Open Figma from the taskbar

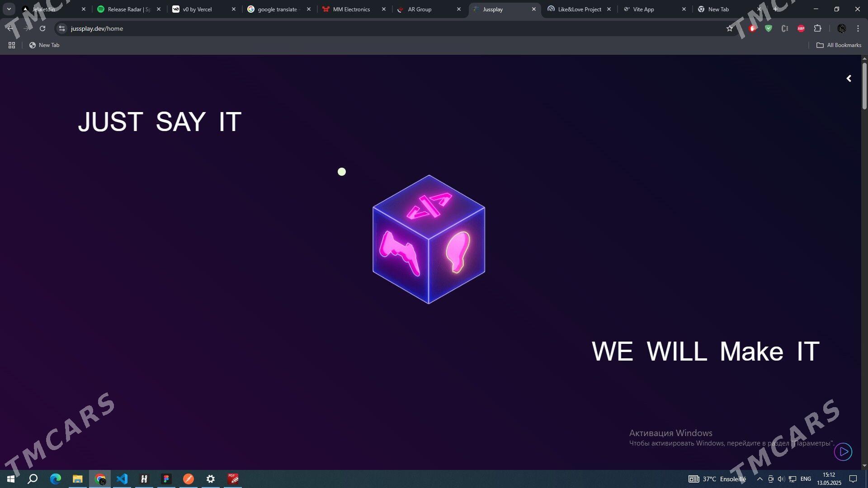tap(166, 479)
